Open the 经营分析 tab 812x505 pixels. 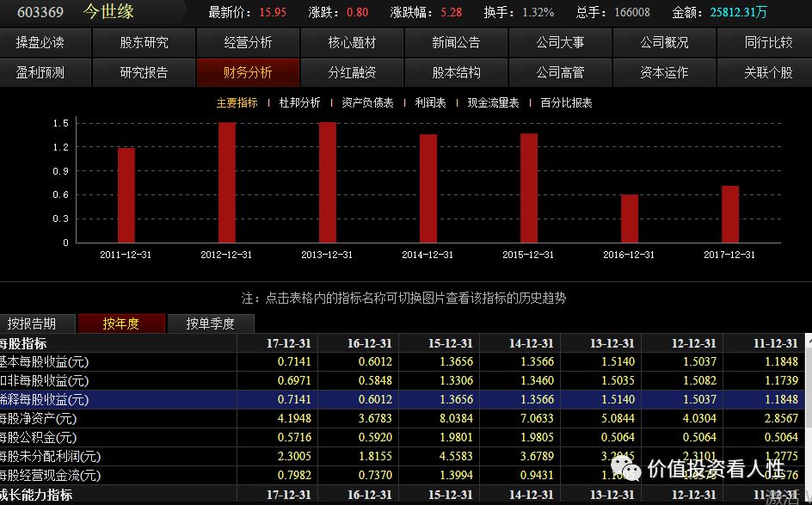pyautogui.click(x=248, y=42)
